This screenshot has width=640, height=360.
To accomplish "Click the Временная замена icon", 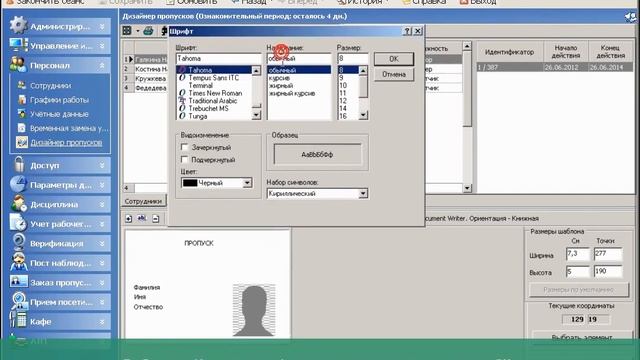I will click(x=22, y=128).
